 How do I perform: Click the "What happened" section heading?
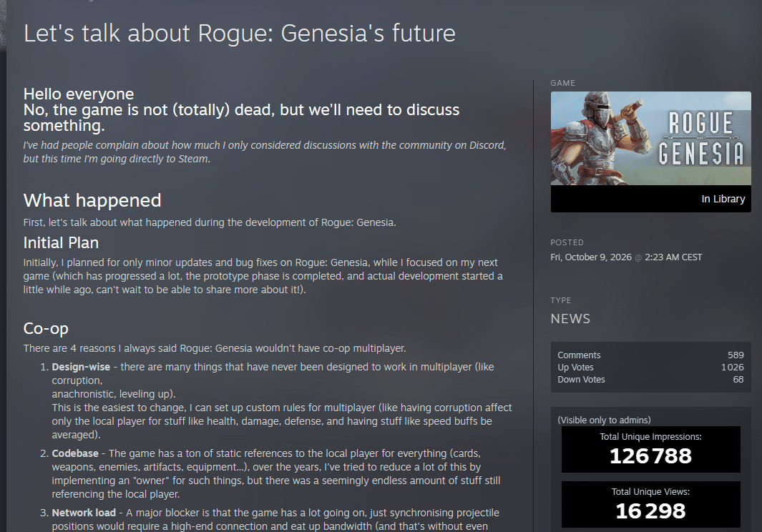pos(92,200)
